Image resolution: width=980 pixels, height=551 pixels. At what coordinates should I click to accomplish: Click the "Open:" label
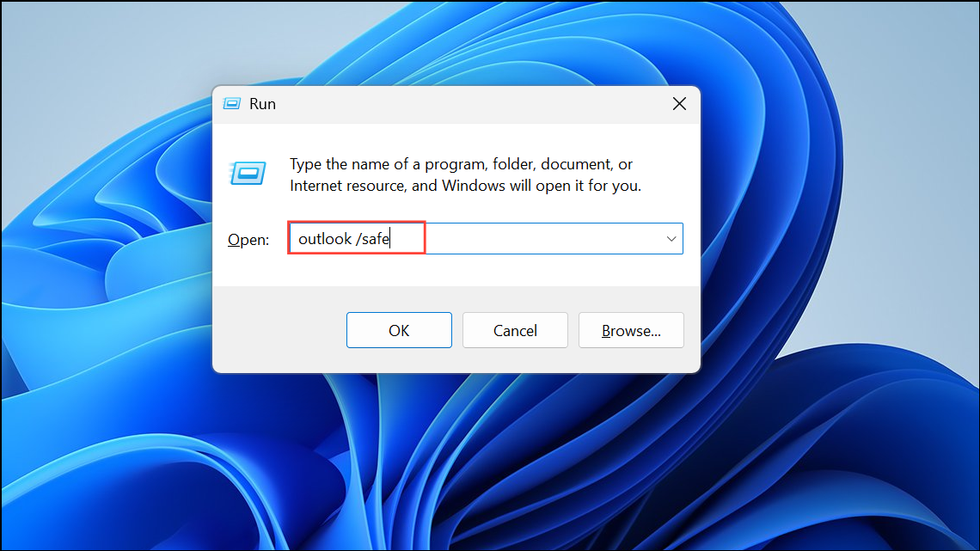tap(248, 240)
